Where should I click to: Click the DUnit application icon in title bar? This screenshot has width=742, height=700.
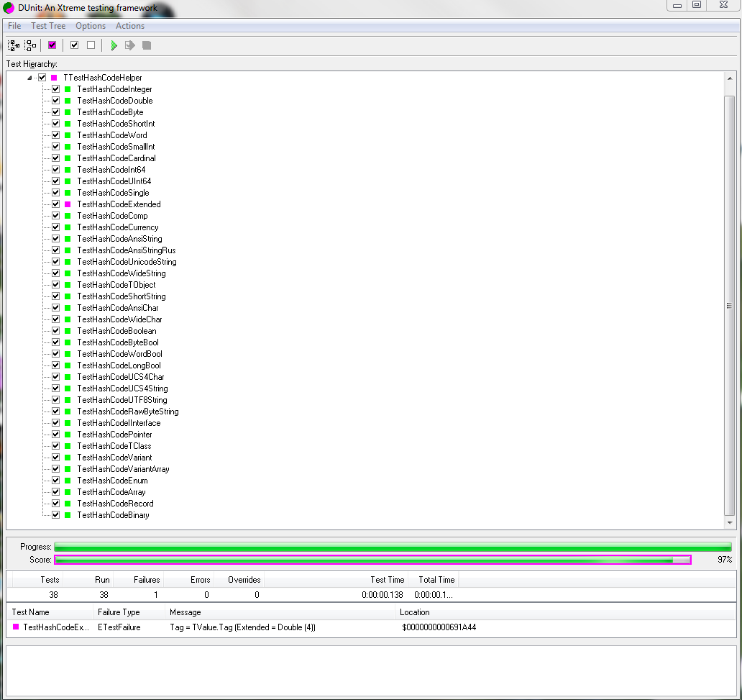(9, 8)
